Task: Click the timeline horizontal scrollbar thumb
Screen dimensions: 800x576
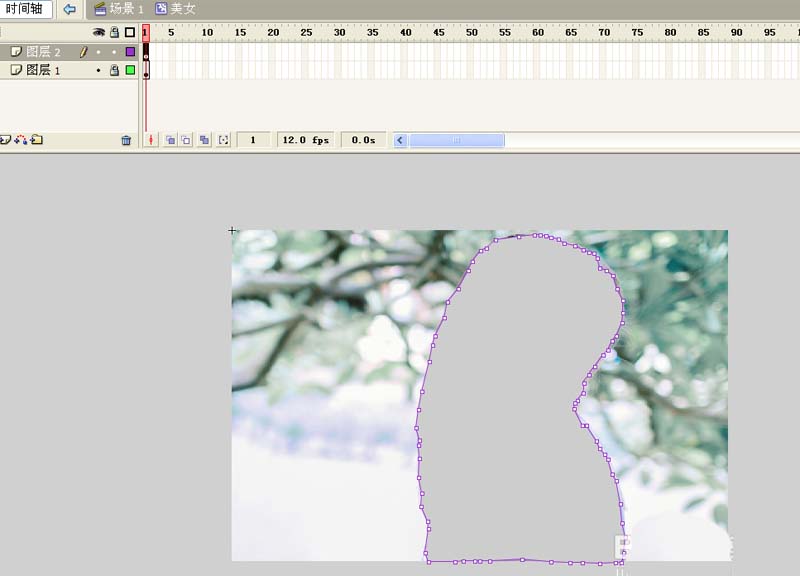Action: coord(457,140)
